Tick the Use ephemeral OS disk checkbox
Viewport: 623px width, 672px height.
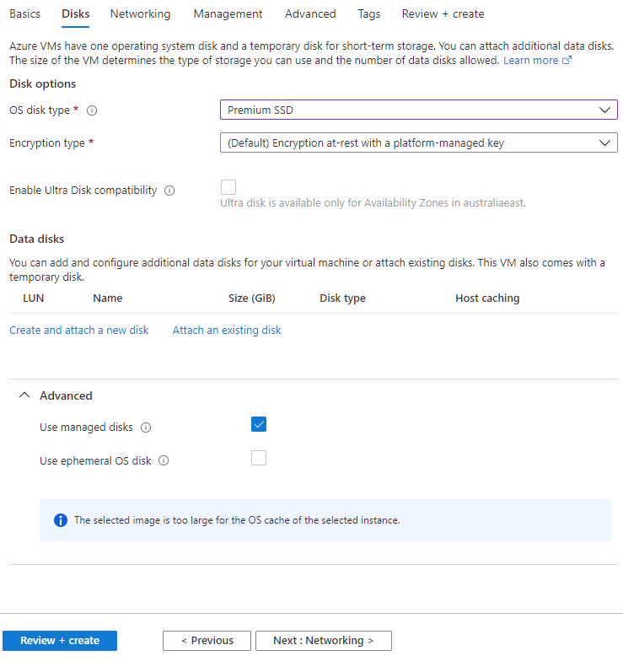pos(259,458)
